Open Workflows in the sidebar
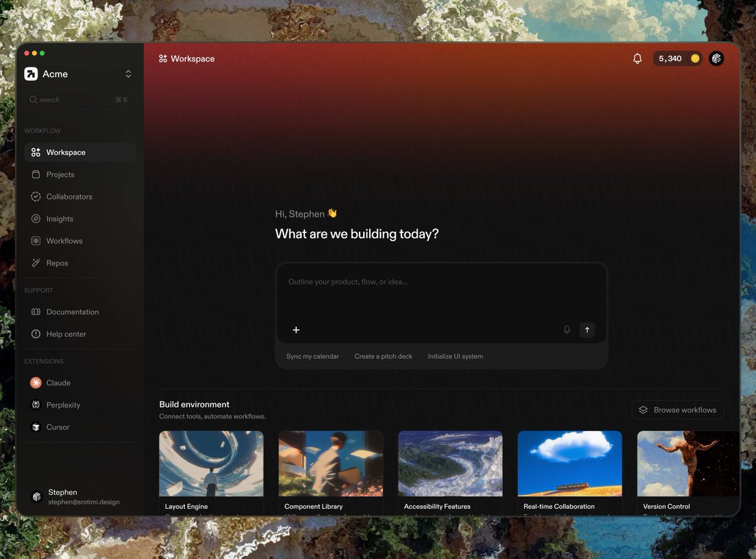The image size is (756, 559). (80, 240)
